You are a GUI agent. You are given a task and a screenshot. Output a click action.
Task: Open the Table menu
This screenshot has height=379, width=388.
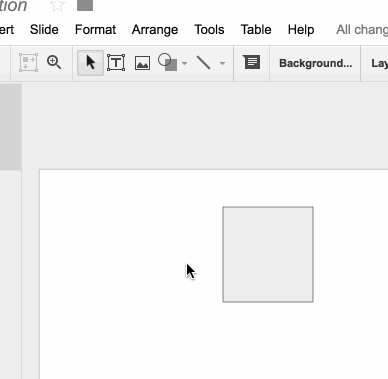256,30
